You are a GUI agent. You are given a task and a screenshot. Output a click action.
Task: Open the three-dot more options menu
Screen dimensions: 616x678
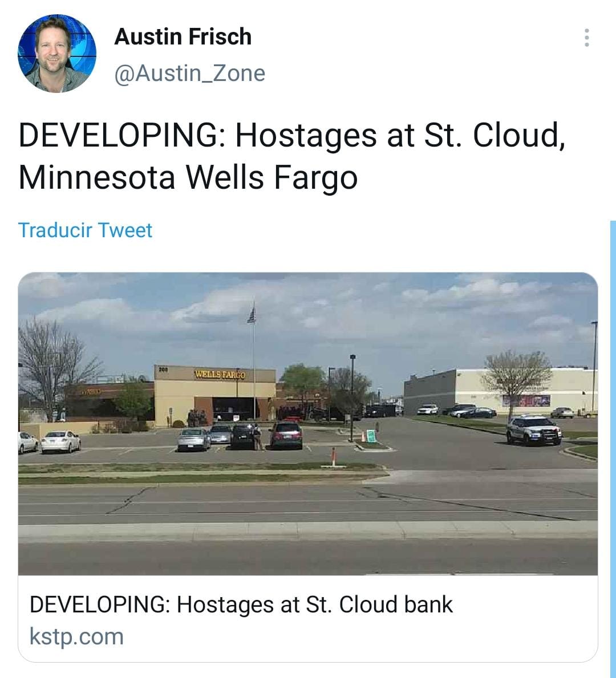[x=586, y=38]
